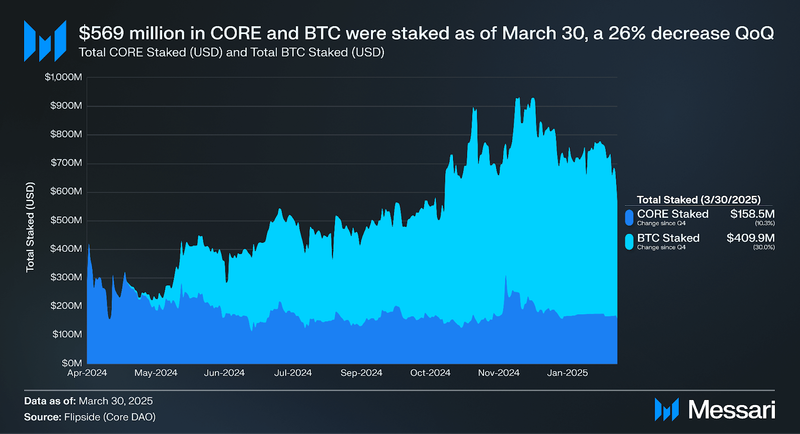Click the 'Source: Flipside (Core DAO)' line
800x434 pixels.
90,417
